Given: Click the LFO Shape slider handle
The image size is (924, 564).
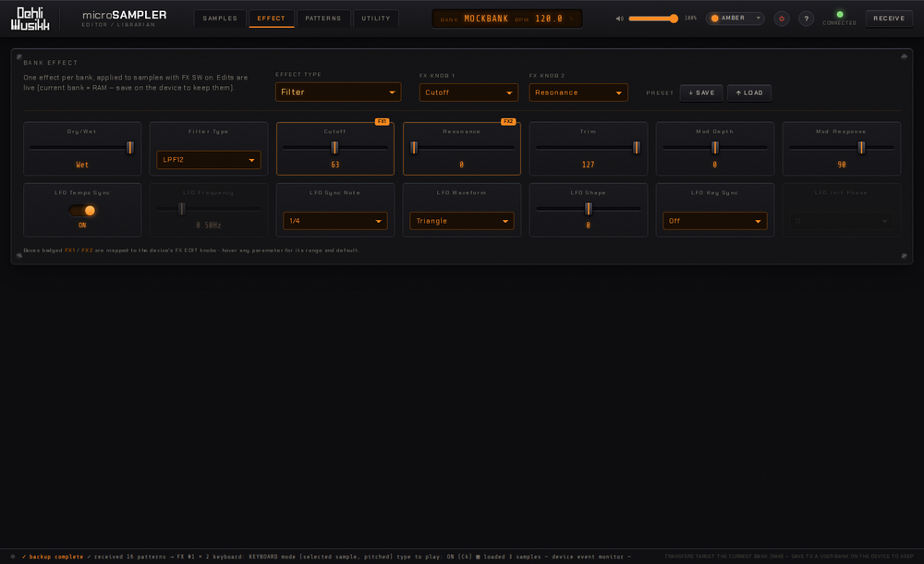Looking at the screenshot, I should coord(588,208).
